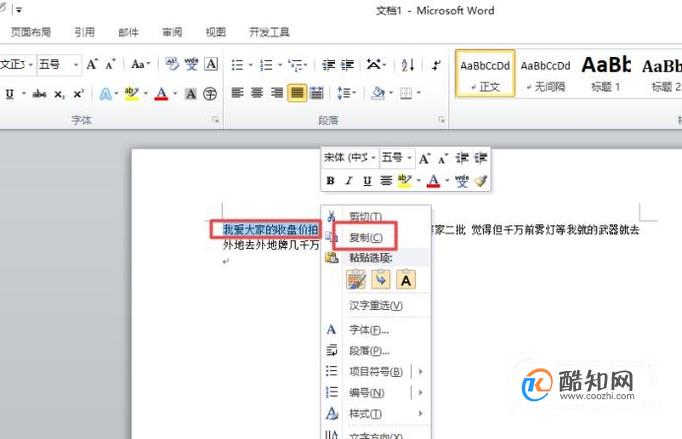Image resolution: width=682 pixels, height=439 pixels.
Task: Open the Asian layout dropdown
Action: click(376, 65)
